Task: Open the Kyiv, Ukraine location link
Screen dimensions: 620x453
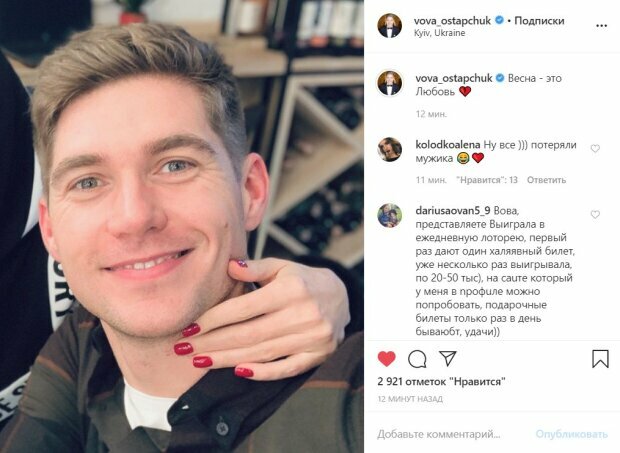Action: (439, 33)
